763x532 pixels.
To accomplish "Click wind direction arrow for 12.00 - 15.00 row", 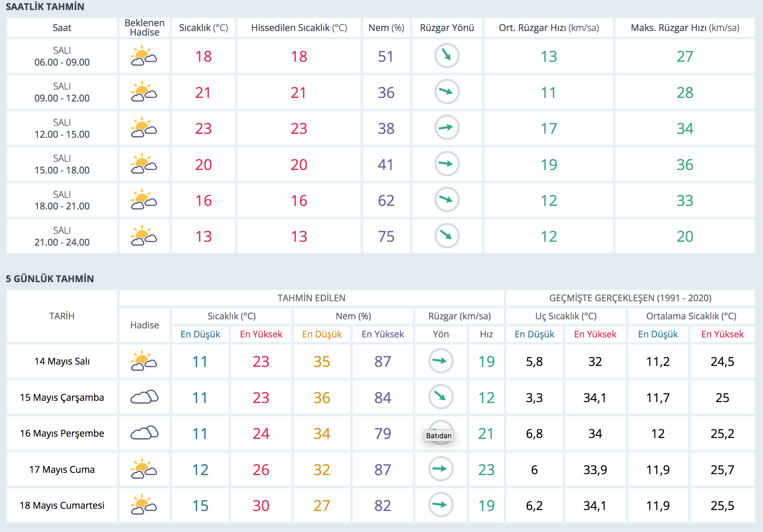I will [446, 128].
